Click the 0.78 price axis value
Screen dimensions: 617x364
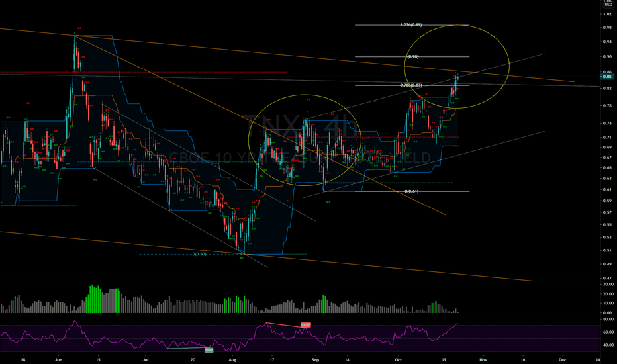(x=607, y=105)
